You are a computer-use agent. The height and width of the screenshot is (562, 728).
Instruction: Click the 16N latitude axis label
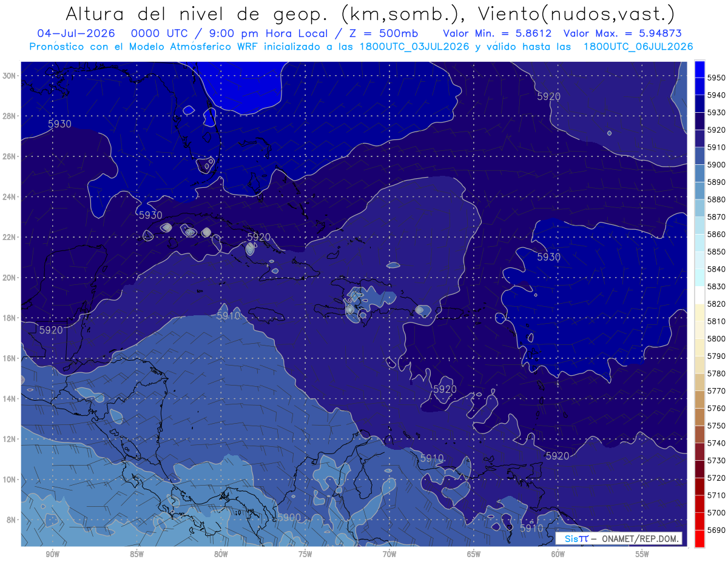pos(8,358)
